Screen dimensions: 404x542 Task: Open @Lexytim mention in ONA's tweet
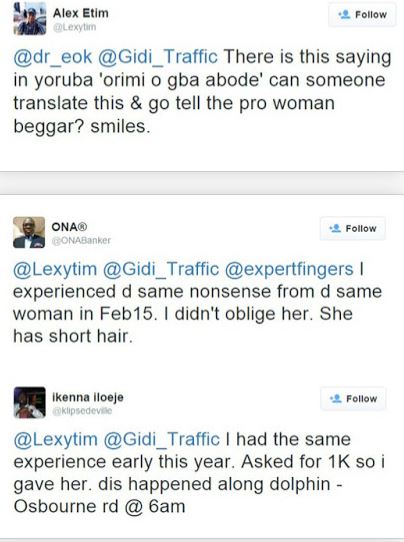[55, 269]
